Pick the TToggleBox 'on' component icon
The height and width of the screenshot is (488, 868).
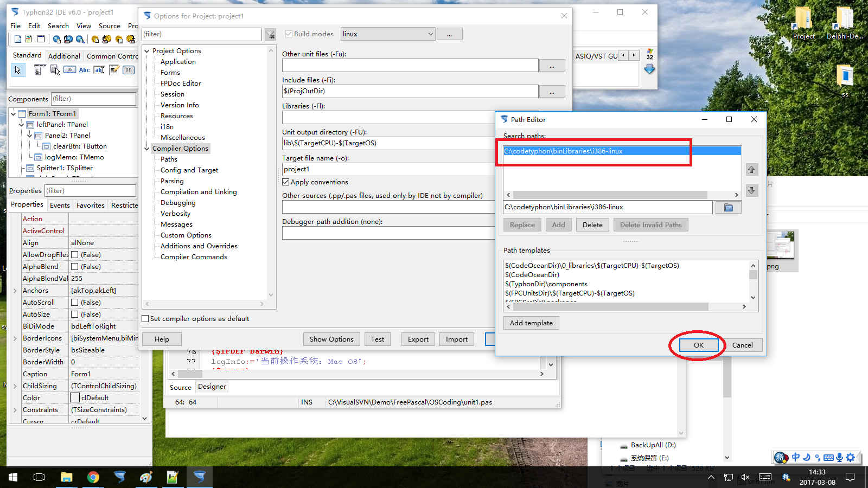(x=129, y=69)
